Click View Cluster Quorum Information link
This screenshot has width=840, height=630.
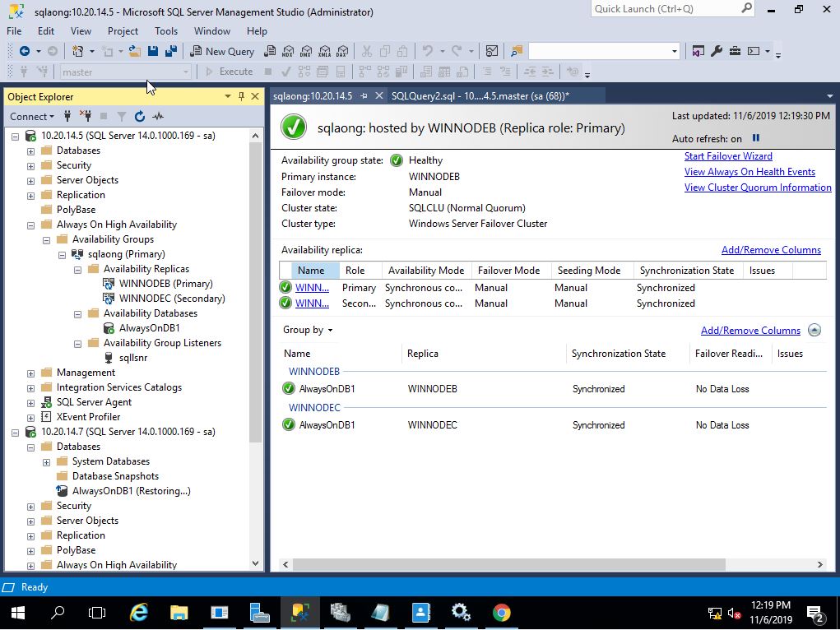[x=758, y=187]
